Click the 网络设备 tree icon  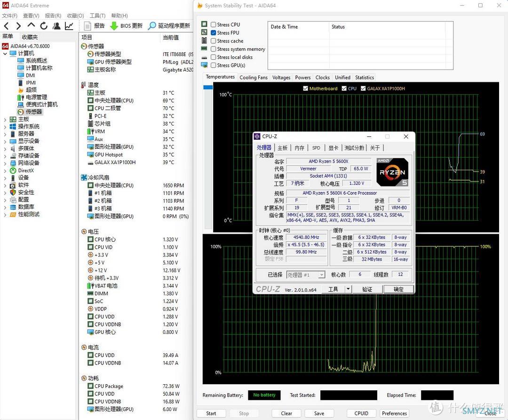pos(13,163)
